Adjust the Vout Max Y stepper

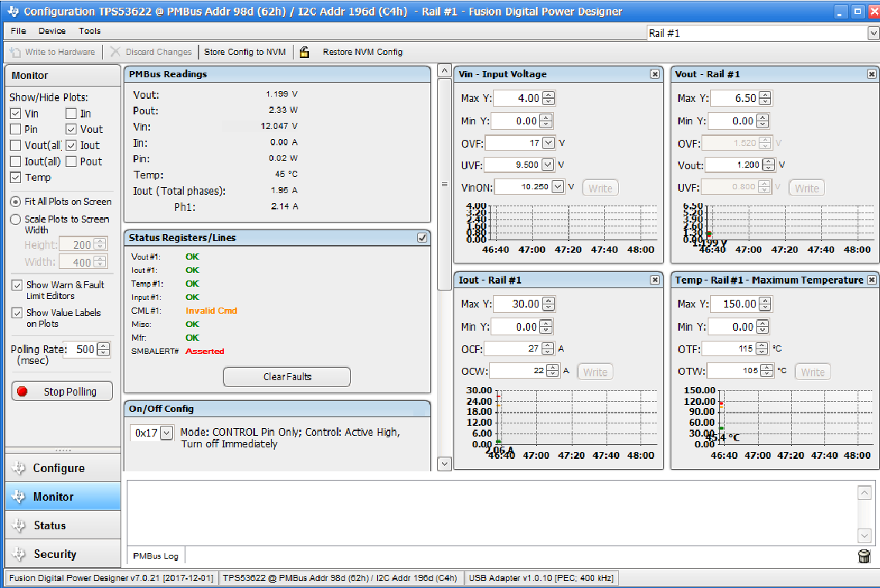click(x=765, y=98)
